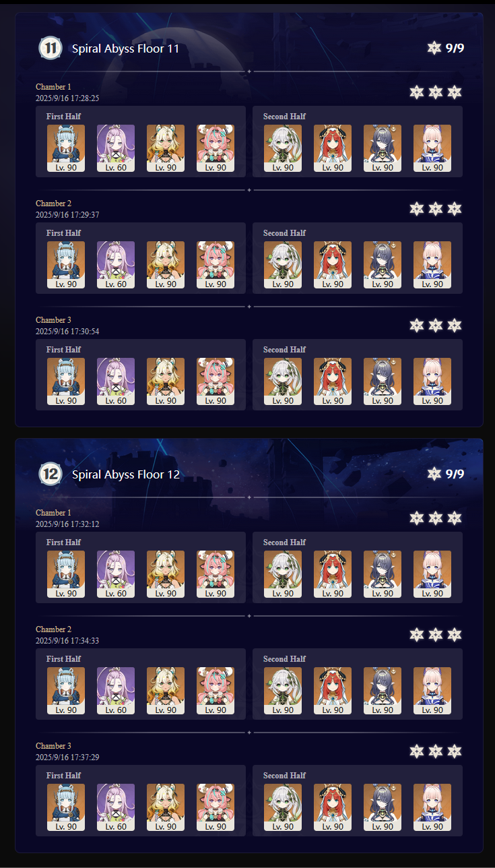Click the middle star of Floor 12 Chamber 2 rating
Screen dimensions: 495x868
(436, 635)
